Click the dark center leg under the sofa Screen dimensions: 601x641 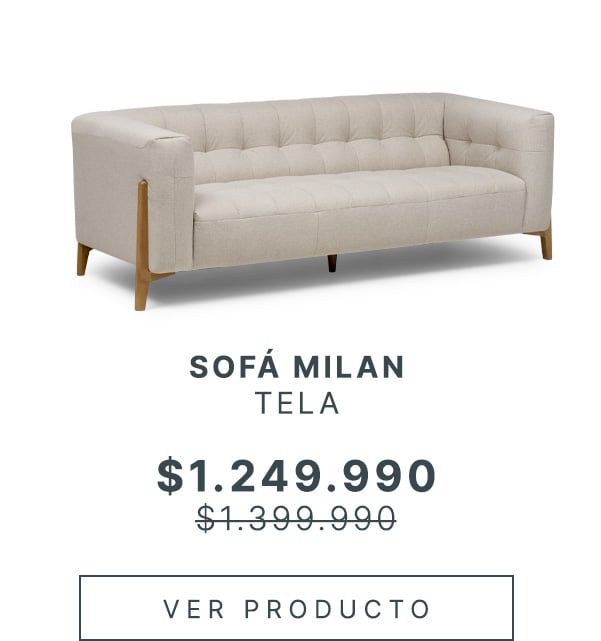(x=332, y=263)
